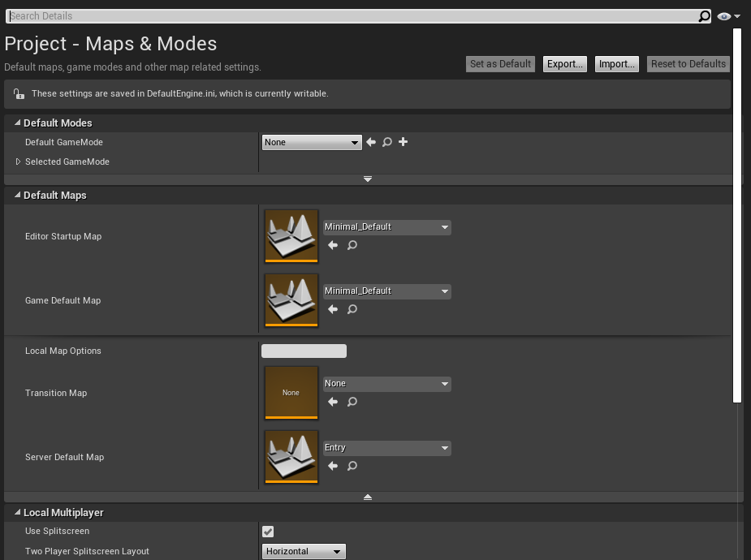This screenshot has width=751, height=560.
Task: Create new GameMode with the plus icon
Action: click(404, 142)
